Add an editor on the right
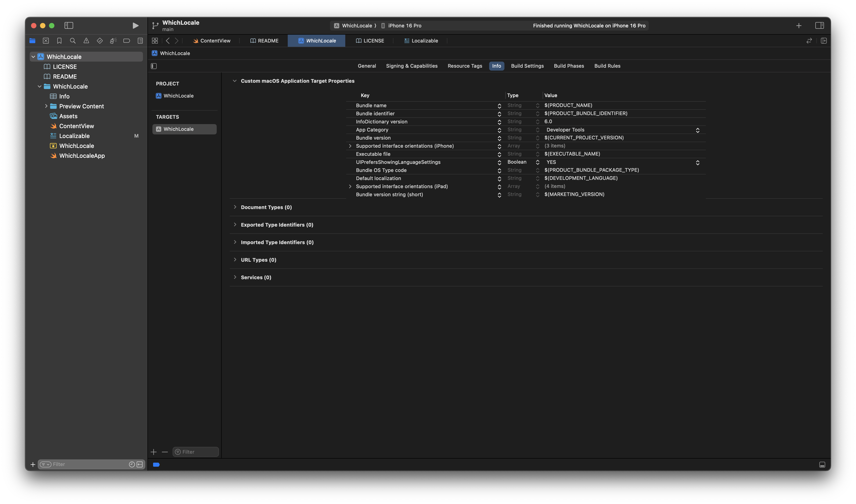This screenshot has height=504, width=856. [x=824, y=41]
